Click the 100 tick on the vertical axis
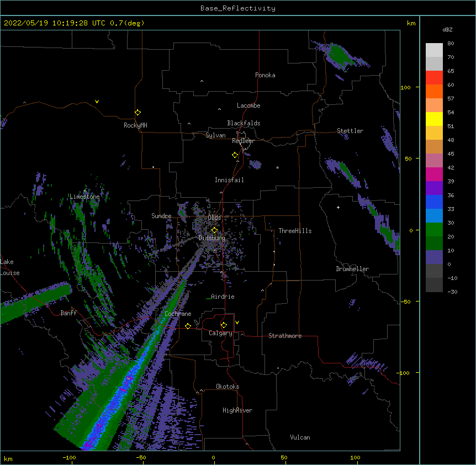This screenshot has width=476, height=465. point(405,87)
